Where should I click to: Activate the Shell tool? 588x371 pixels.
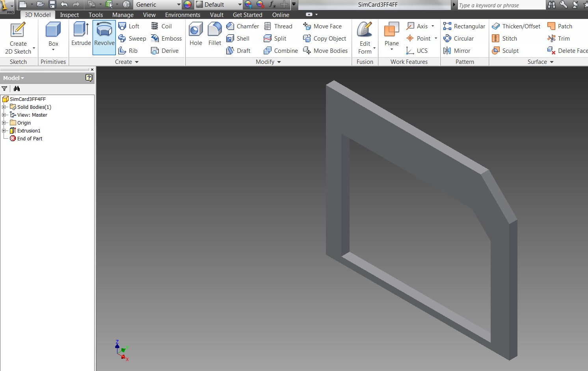coord(238,39)
